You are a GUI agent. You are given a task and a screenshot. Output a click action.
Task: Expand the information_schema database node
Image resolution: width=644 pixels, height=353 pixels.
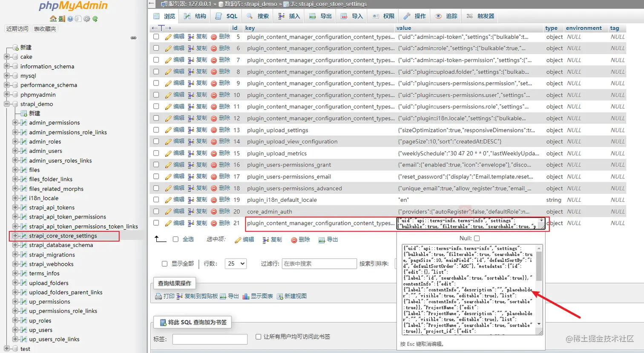point(6,66)
